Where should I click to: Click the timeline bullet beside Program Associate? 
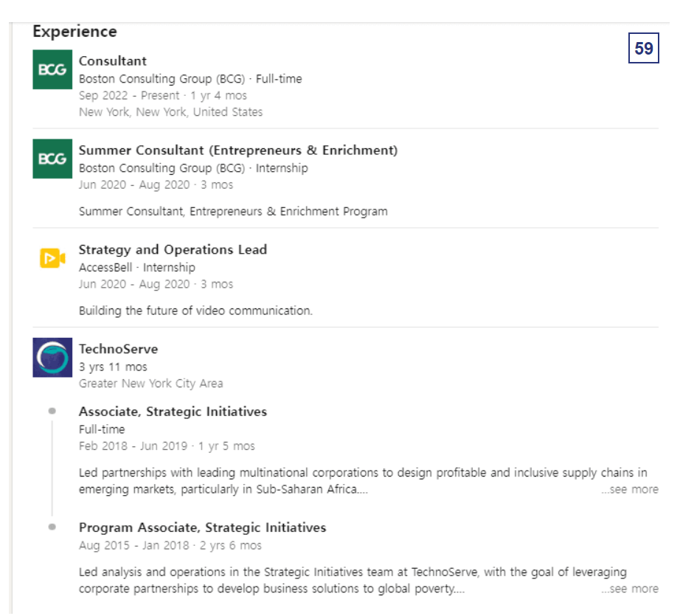(52, 527)
